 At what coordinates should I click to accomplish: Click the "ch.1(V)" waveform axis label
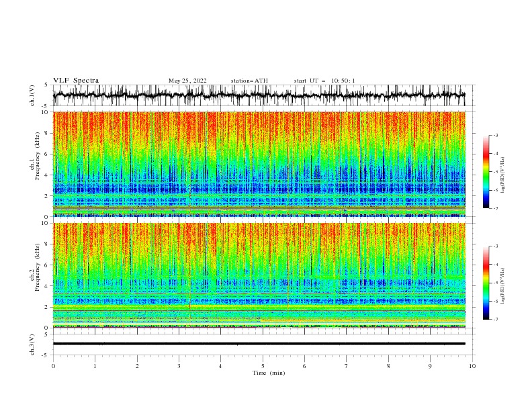click(x=32, y=95)
